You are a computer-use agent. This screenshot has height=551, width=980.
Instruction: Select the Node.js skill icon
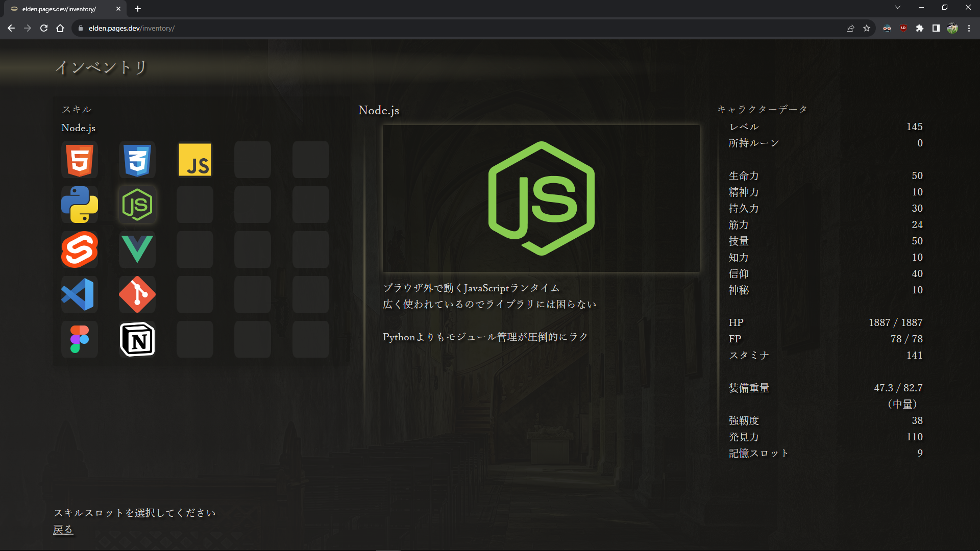[x=137, y=205]
